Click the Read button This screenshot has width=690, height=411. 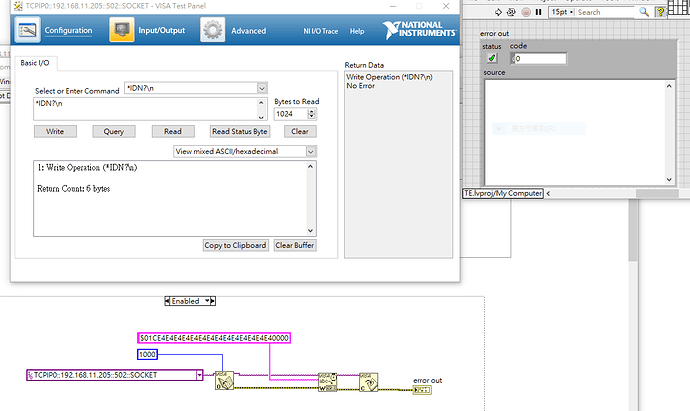(173, 131)
